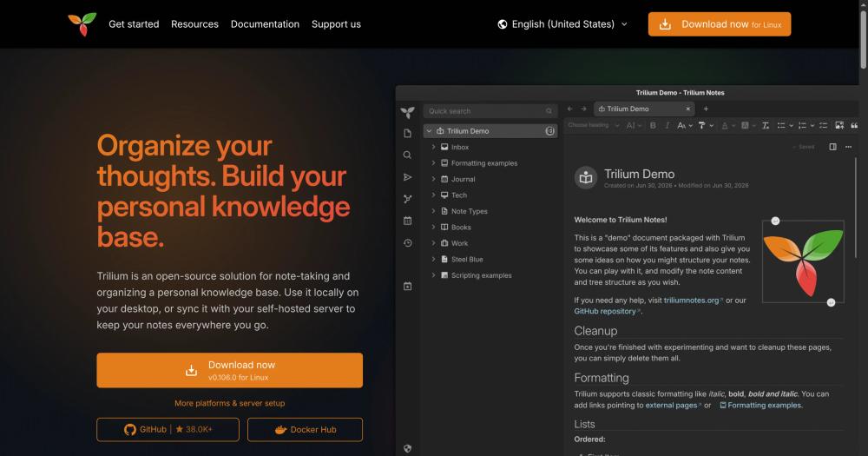Add a new tab with the plus icon
The height and width of the screenshot is (456, 868).
click(706, 109)
